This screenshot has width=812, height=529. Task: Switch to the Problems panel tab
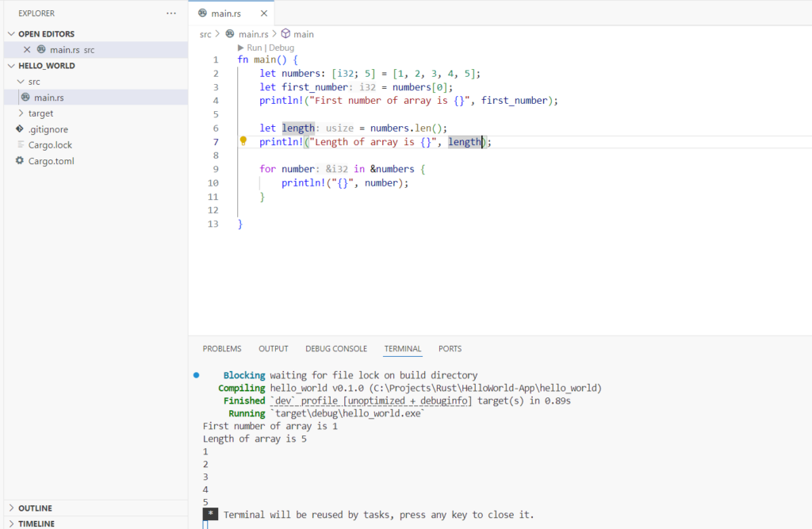coord(222,349)
